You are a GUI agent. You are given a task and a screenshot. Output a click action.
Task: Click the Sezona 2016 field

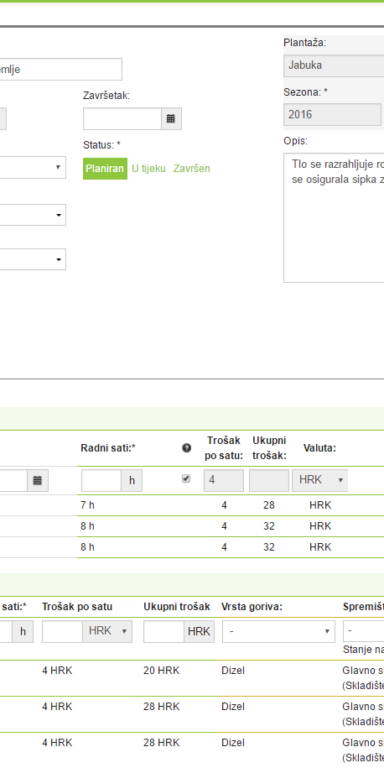pos(332,115)
